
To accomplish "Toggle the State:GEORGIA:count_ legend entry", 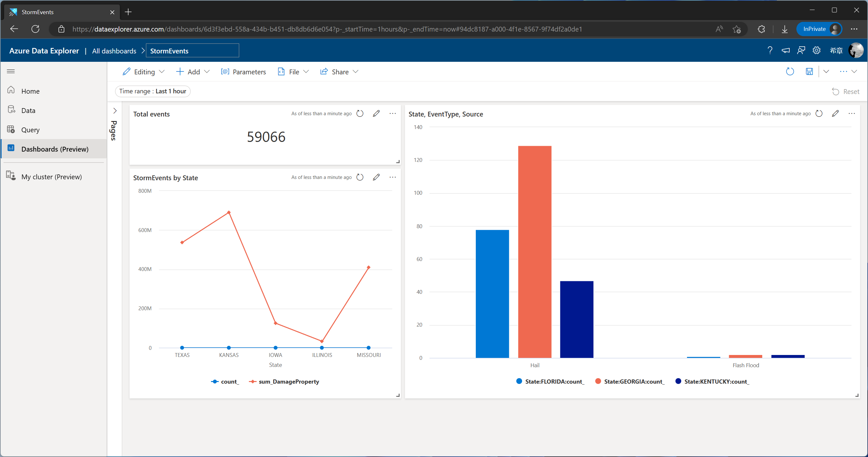I will [630, 381].
